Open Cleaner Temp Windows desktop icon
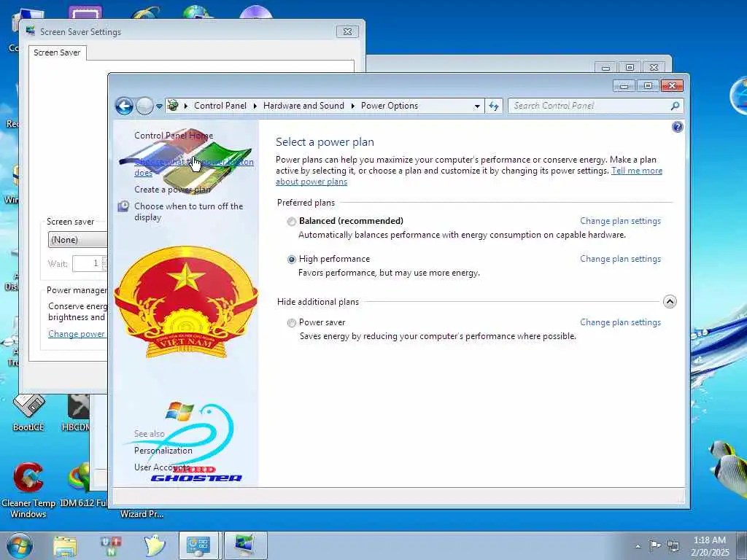 click(28, 491)
